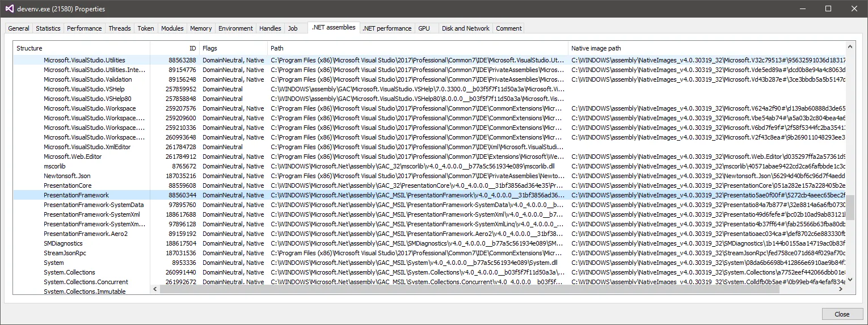This screenshot has width=868, height=325.
Task: Click the horizontal scrollbar right arrow
Action: (841, 289)
